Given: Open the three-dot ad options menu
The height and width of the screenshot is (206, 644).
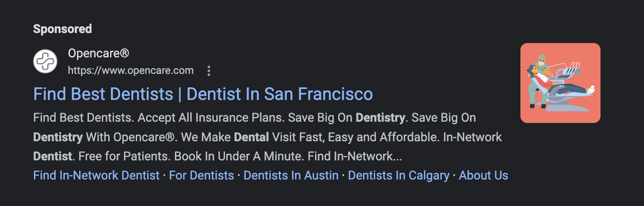Looking at the screenshot, I should [x=209, y=71].
